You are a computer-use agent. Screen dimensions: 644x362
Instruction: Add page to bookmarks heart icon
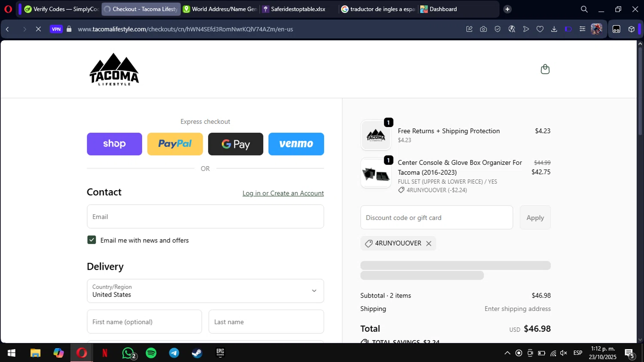pos(540,29)
